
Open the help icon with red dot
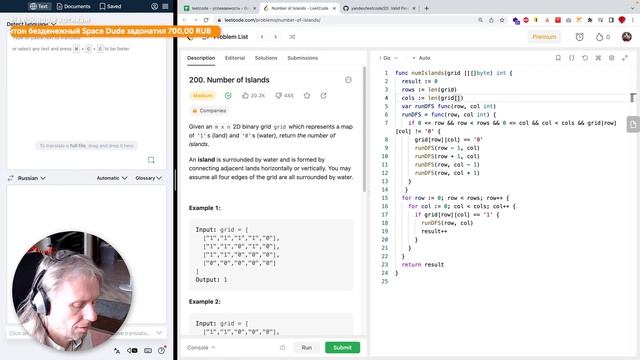click(x=162, y=350)
